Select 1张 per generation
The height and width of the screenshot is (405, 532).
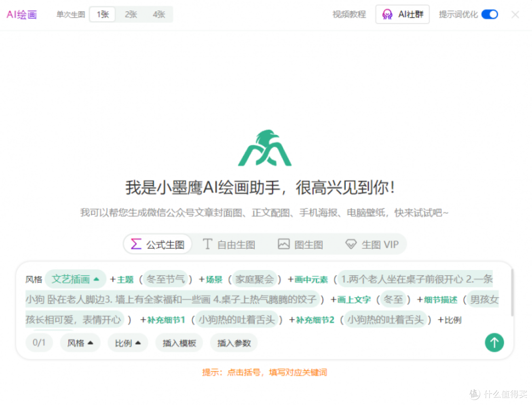[x=102, y=14]
